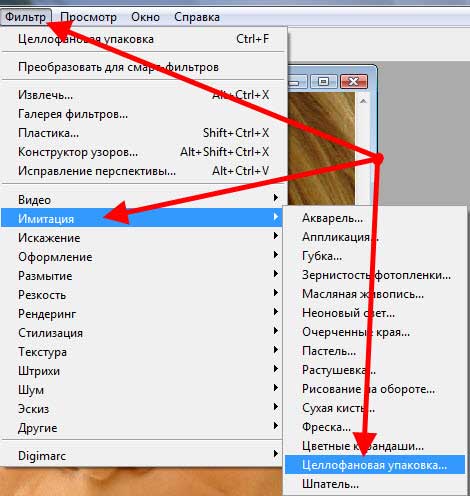Screen dimensions: 470x496
Task: Select highlighted Целлофановая упаковка... in submenu
Action: (x=375, y=465)
